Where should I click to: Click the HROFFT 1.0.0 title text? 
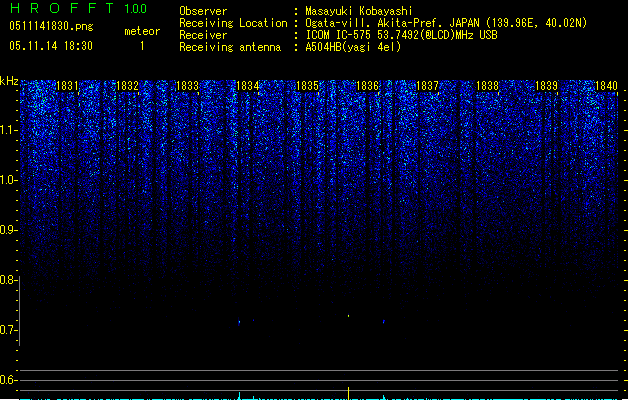tap(79, 8)
